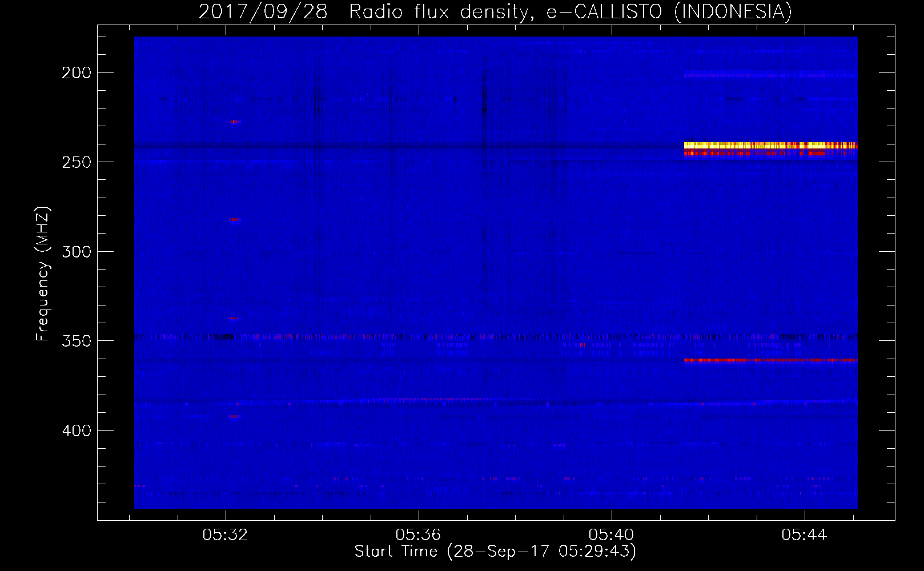The height and width of the screenshot is (571, 924).
Task: Click the 250 frequency tick label
Action: pyautogui.click(x=77, y=162)
